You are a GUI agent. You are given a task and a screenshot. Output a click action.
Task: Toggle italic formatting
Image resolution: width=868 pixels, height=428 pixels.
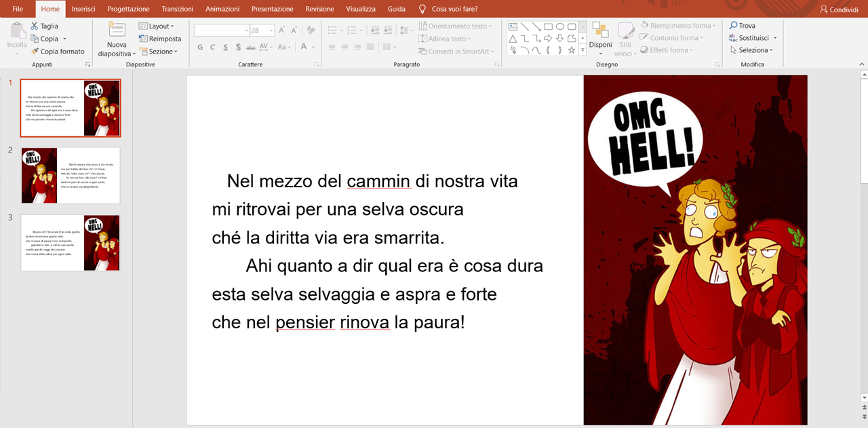point(212,47)
